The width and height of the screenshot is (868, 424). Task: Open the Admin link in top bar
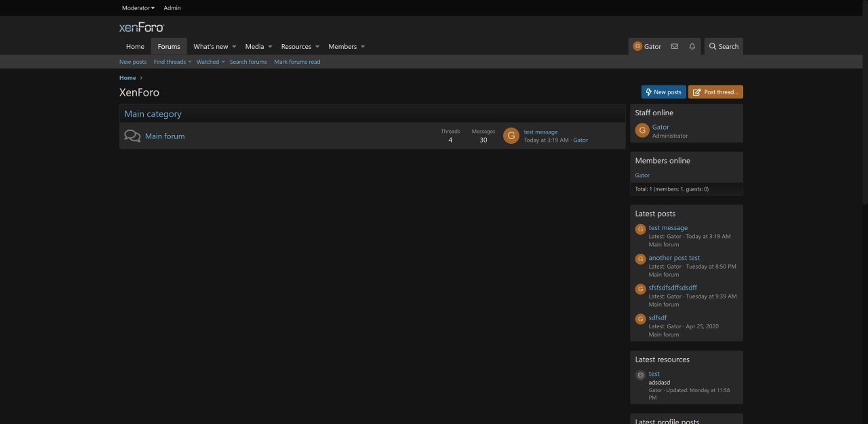click(x=172, y=8)
